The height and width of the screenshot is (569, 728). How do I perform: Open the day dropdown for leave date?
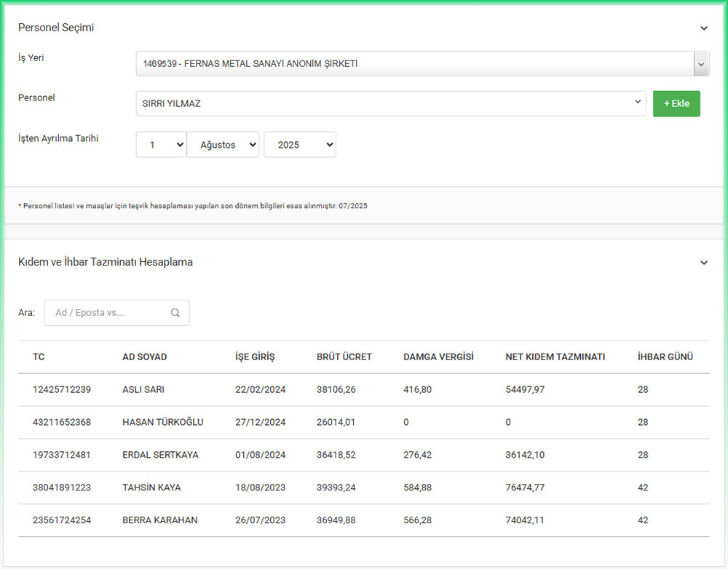[x=161, y=145]
